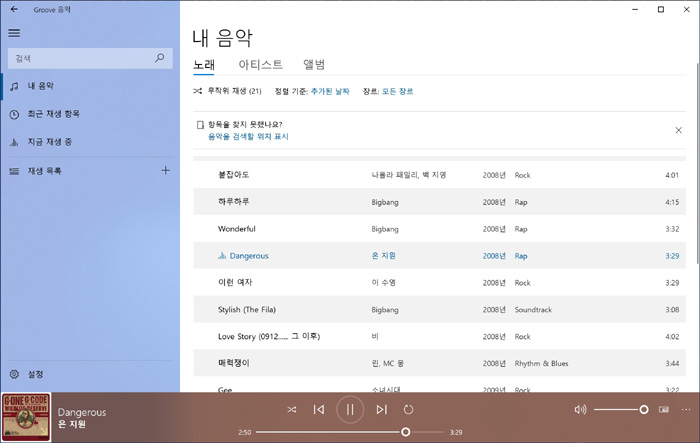Click artist Bigbang in 하루하루 row
The width and height of the screenshot is (700, 443).
[385, 202]
